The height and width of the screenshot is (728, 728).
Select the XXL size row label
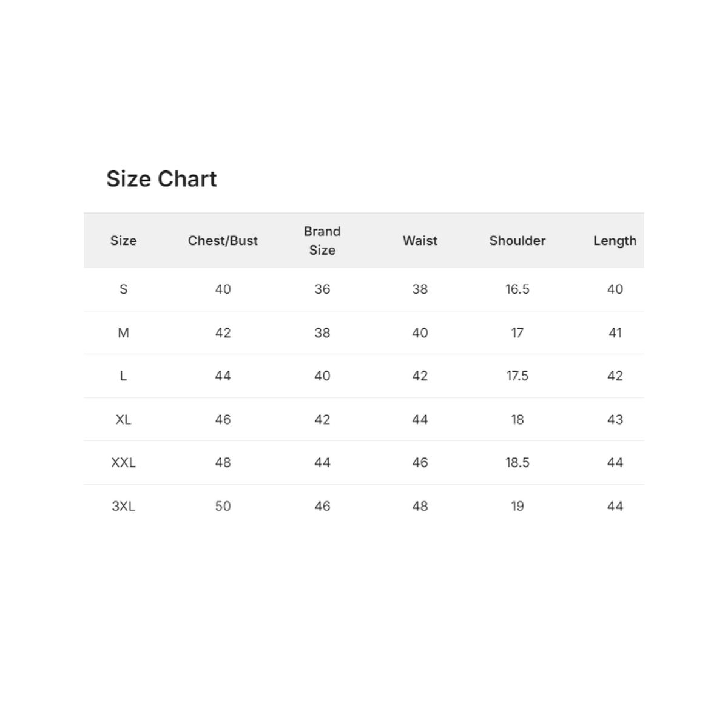(x=123, y=463)
